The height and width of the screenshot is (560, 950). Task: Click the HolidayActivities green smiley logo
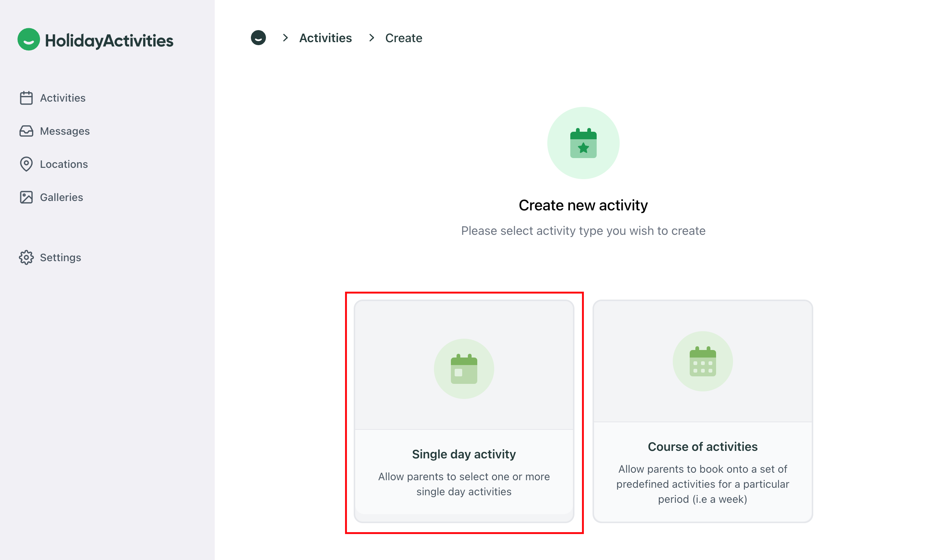(x=28, y=39)
